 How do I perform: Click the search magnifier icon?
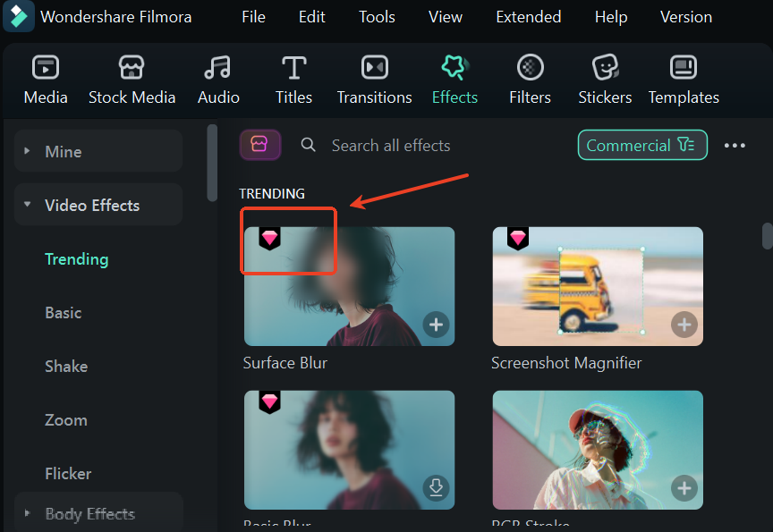(x=308, y=145)
